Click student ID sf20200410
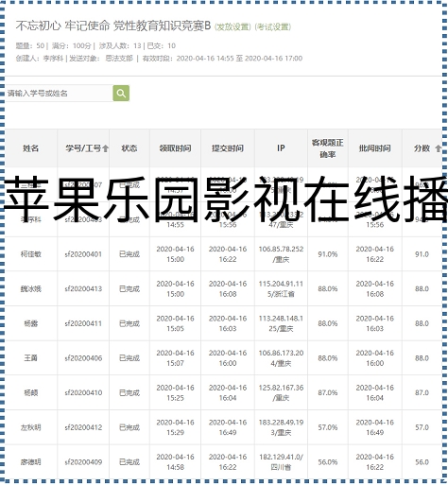448x485 pixels. tap(83, 392)
